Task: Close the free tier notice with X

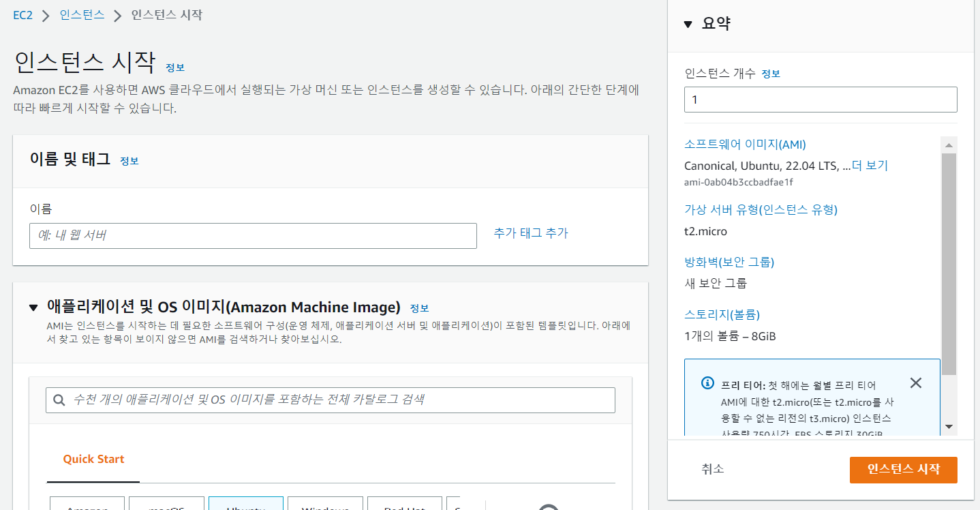Action: (915, 382)
